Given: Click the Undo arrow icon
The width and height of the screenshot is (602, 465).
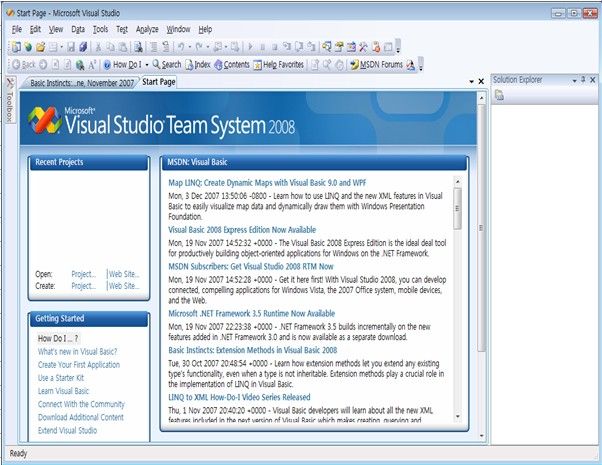Looking at the screenshot, I should point(180,47).
